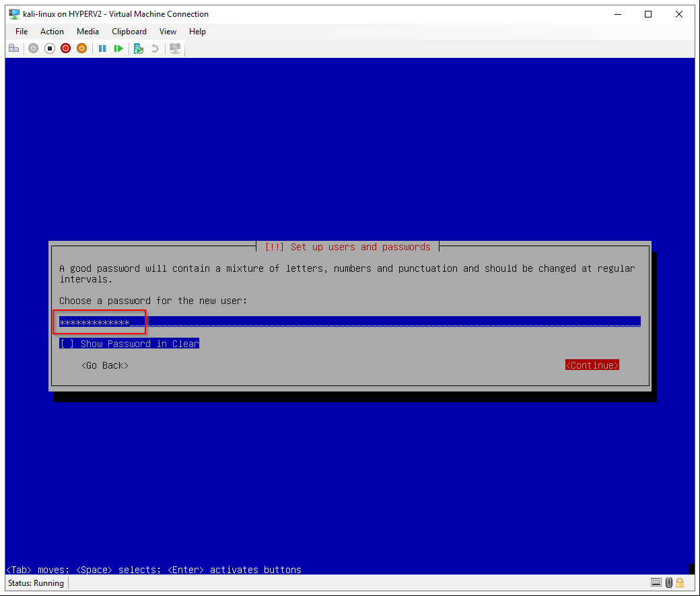Create a checkpoint using the toolbar icon
Image resolution: width=700 pixels, height=596 pixels.
point(139,48)
